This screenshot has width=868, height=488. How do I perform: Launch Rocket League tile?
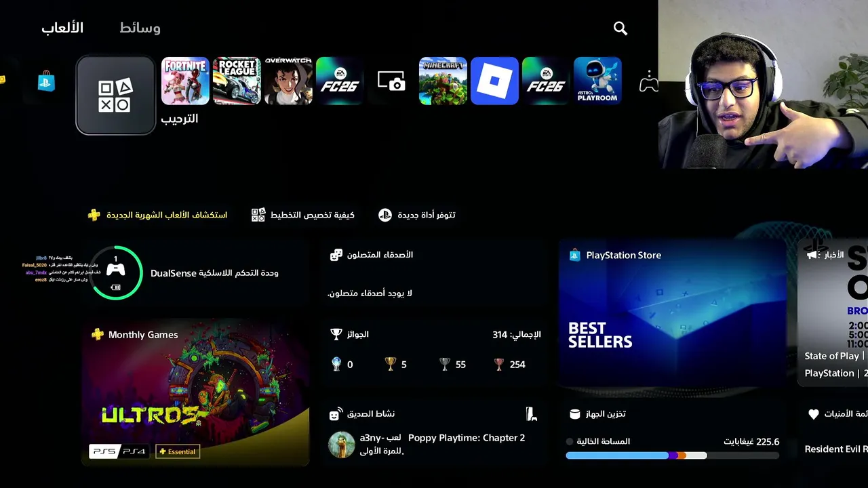[x=237, y=81]
